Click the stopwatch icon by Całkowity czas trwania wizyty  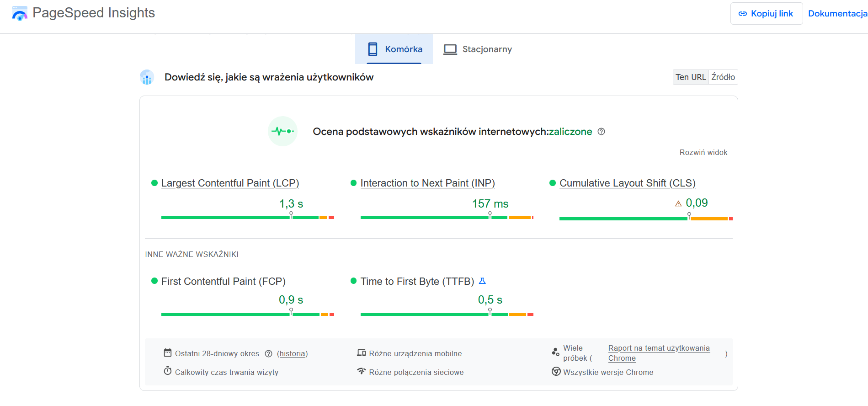click(x=168, y=371)
